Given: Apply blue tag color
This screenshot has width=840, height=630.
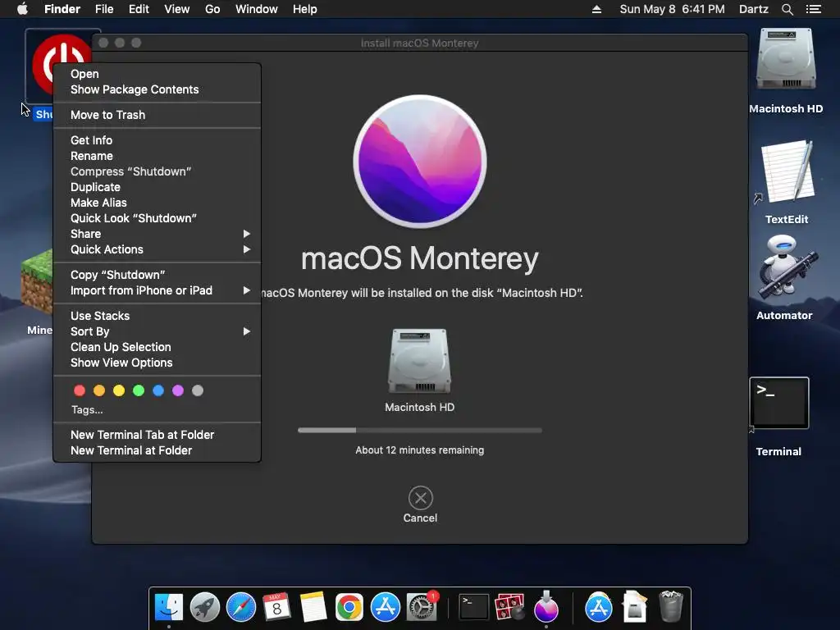Looking at the screenshot, I should click(x=158, y=390).
